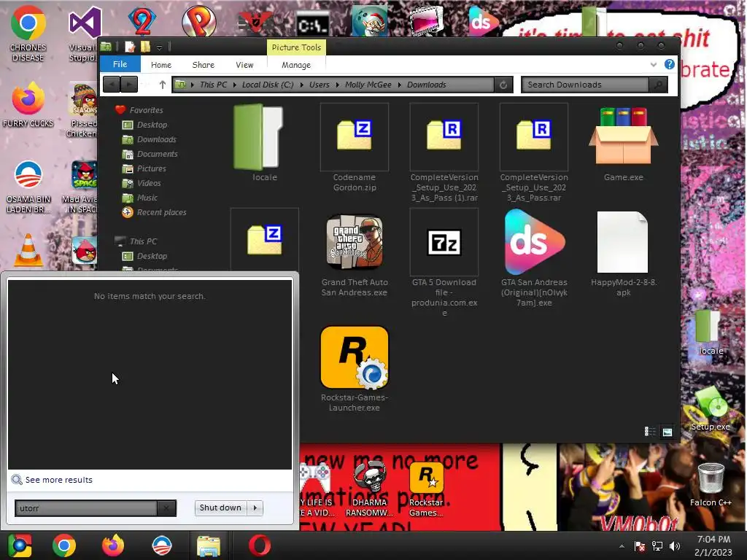Click the Search Downloads magnifier button
This screenshot has height=560, width=747.
tap(658, 85)
